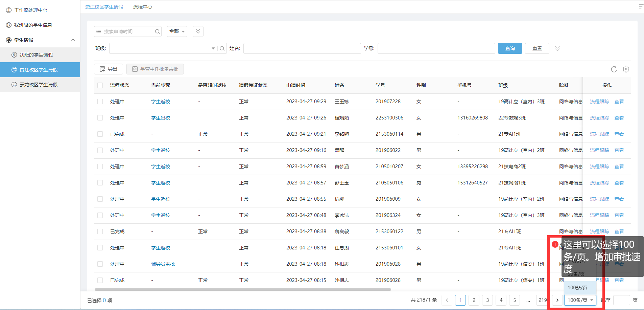This screenshot has height=310, width=644.
Task: Click the 重置 button
Action: [537, 48]
